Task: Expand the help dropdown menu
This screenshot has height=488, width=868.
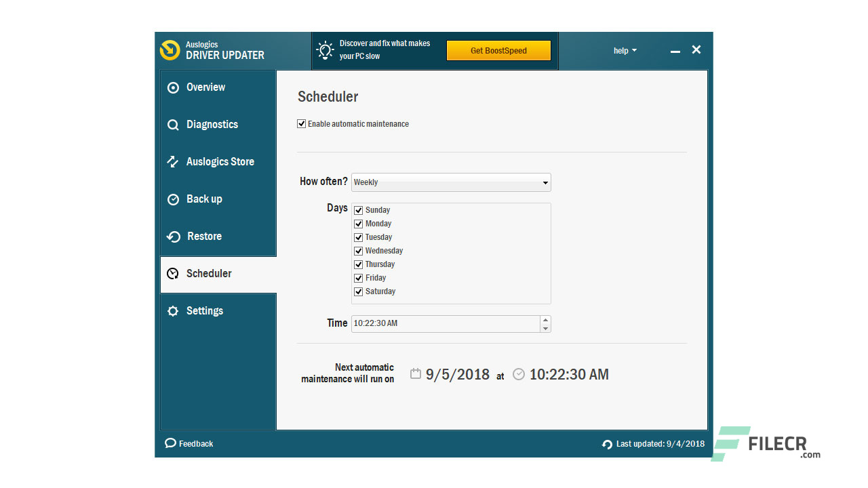Action: (x=625, y=51)
